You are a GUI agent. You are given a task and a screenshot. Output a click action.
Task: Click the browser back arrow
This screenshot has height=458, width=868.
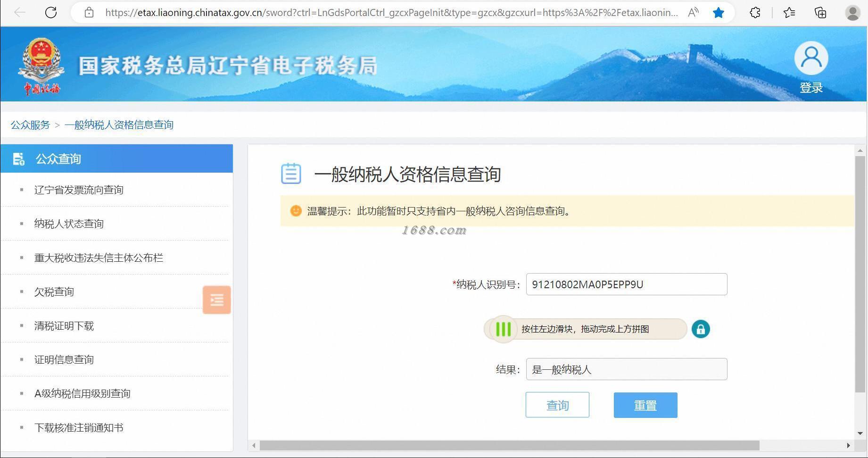point(19,13)
